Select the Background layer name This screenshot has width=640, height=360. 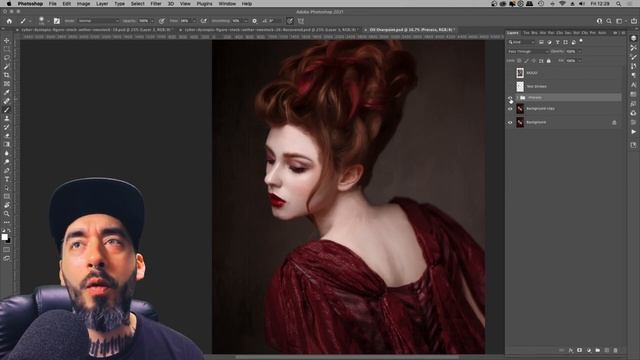536,122
